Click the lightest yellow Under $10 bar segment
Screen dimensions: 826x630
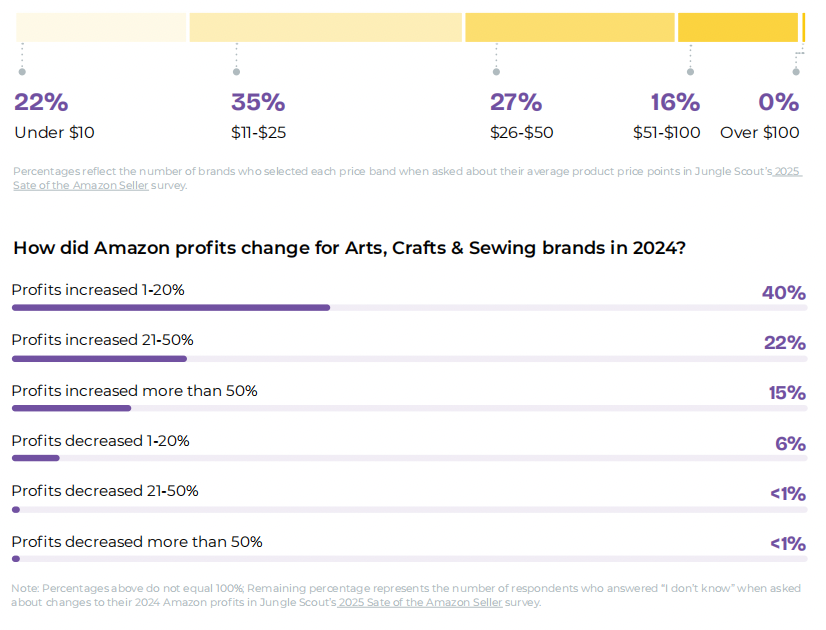click(x=102, y=28)
